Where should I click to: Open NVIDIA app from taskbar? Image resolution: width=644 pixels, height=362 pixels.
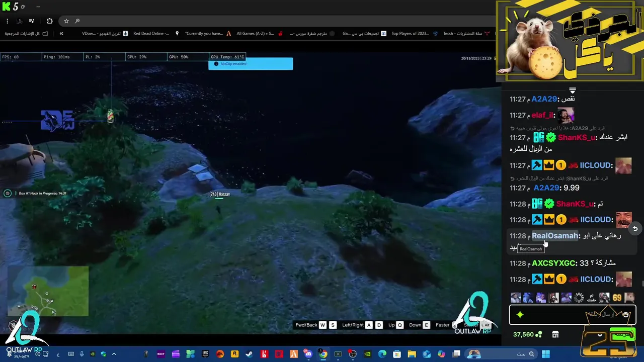[x=367, y=354]
